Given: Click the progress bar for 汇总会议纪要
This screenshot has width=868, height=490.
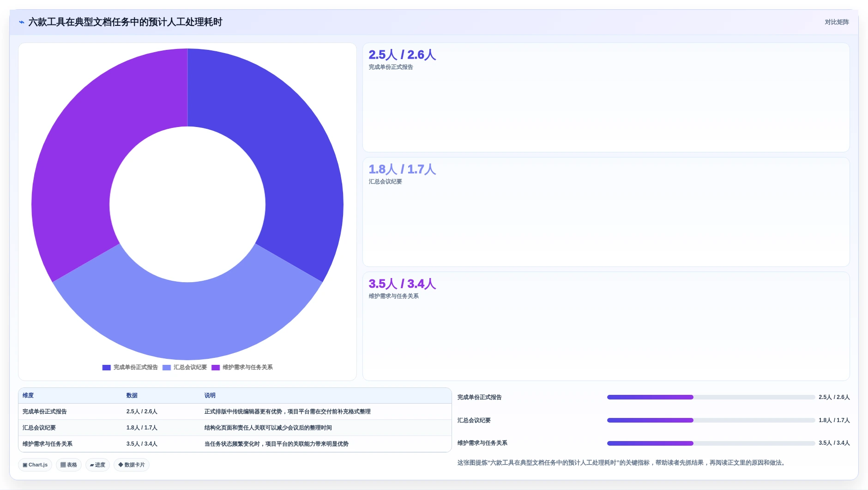Looking at the screenshot, I should pos(711,420).
